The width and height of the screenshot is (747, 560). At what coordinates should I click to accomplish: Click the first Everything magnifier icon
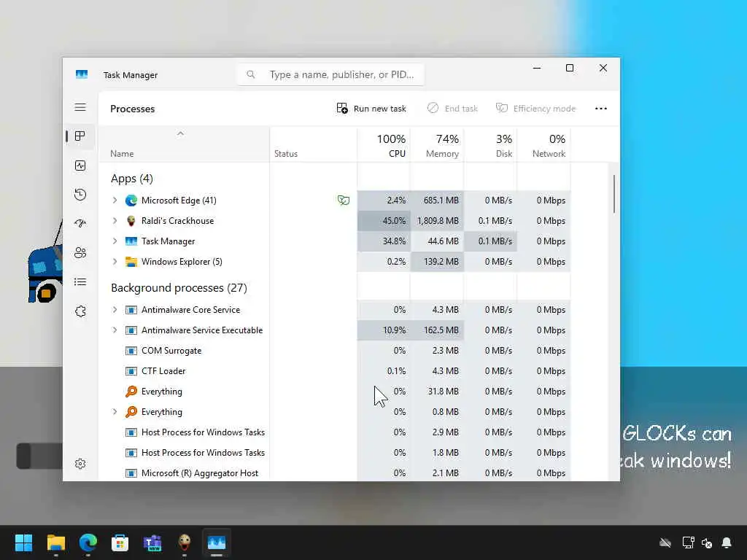click(131, 392)
